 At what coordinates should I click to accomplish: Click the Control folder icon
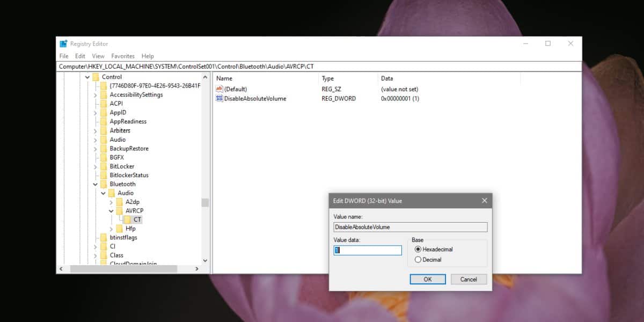coord(96,77)
